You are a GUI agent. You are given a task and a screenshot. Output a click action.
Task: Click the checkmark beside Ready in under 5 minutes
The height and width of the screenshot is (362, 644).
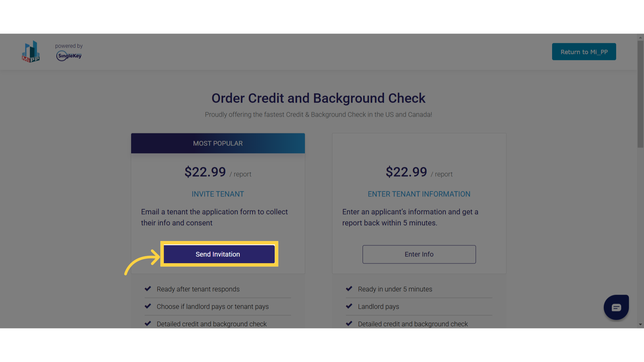coord(349,289)
